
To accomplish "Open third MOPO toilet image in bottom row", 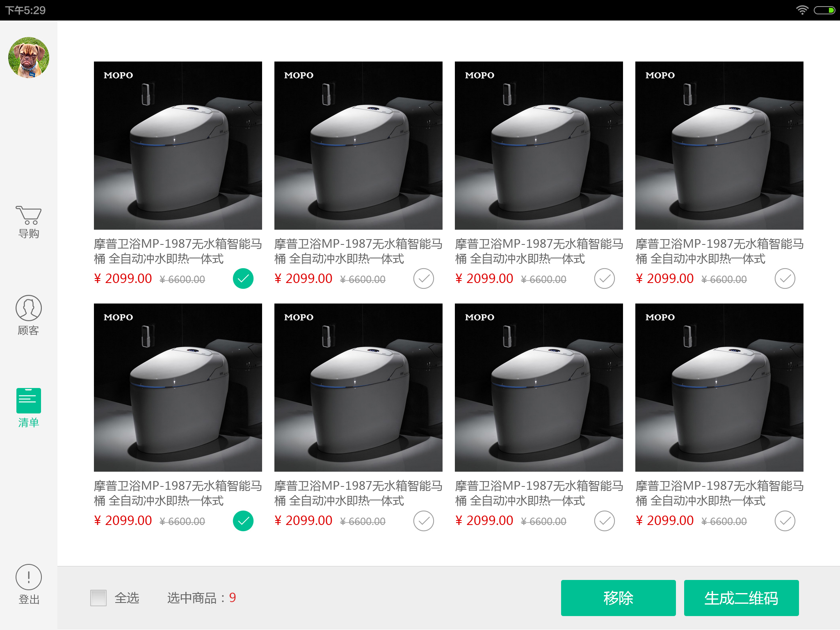I will pos(539,388).
